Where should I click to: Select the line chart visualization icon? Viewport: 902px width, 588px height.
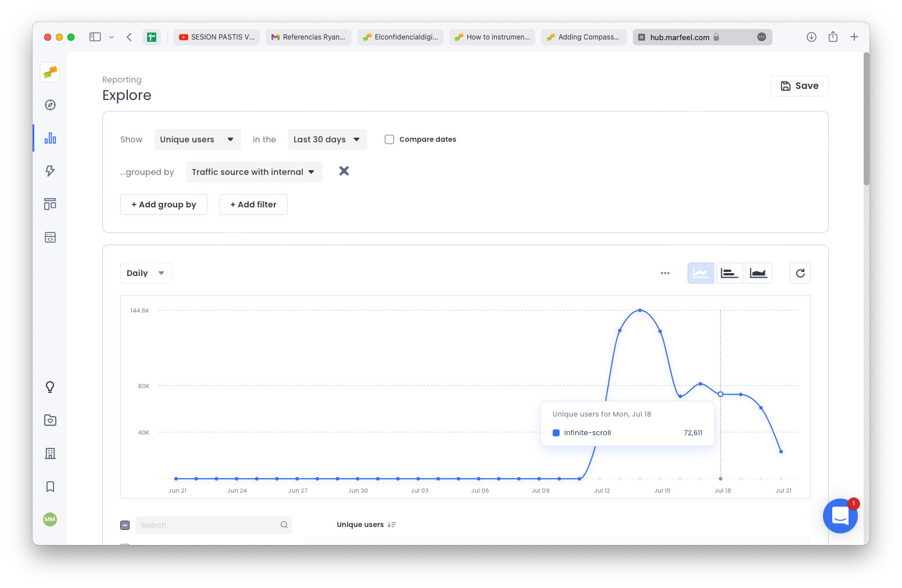[700, 273]
